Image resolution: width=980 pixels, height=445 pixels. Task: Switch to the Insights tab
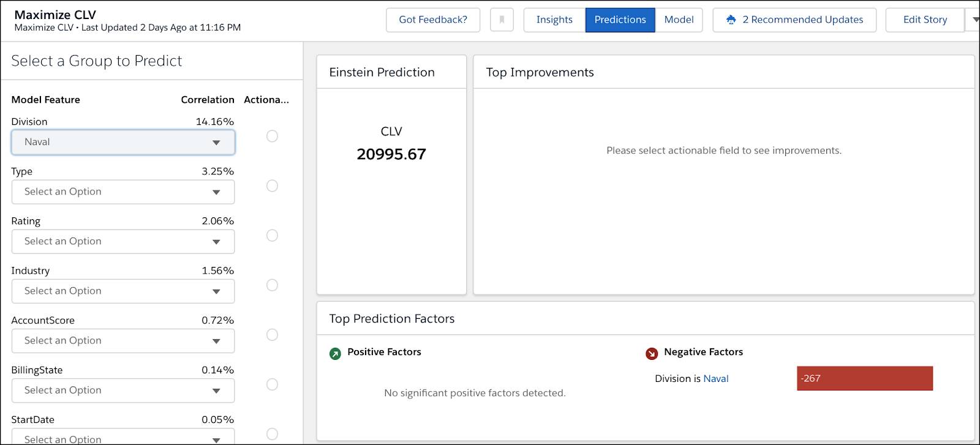click(554, 20)
